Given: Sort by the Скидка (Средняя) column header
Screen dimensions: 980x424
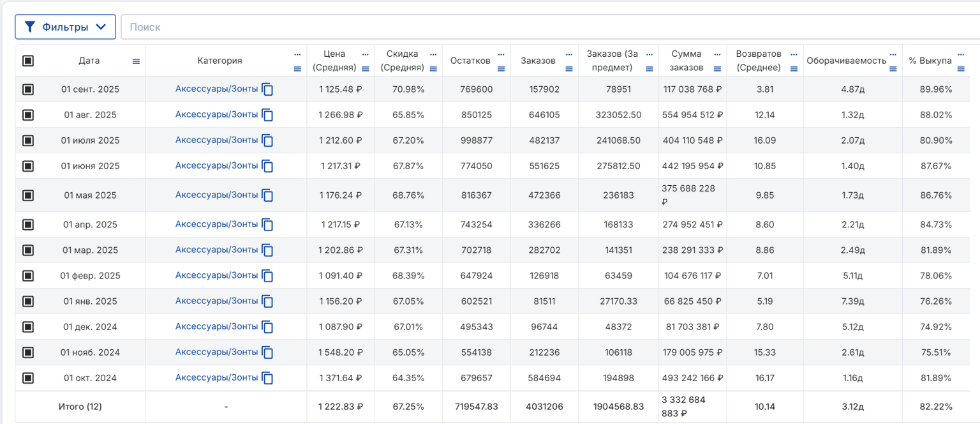Looking at the screenshot, I should 402,61.
